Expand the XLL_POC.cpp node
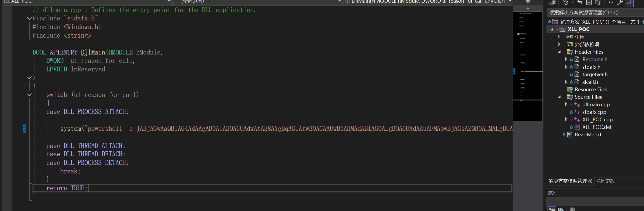Image resolution: width=644 pixels, height=211 pixels. [566, 119]
